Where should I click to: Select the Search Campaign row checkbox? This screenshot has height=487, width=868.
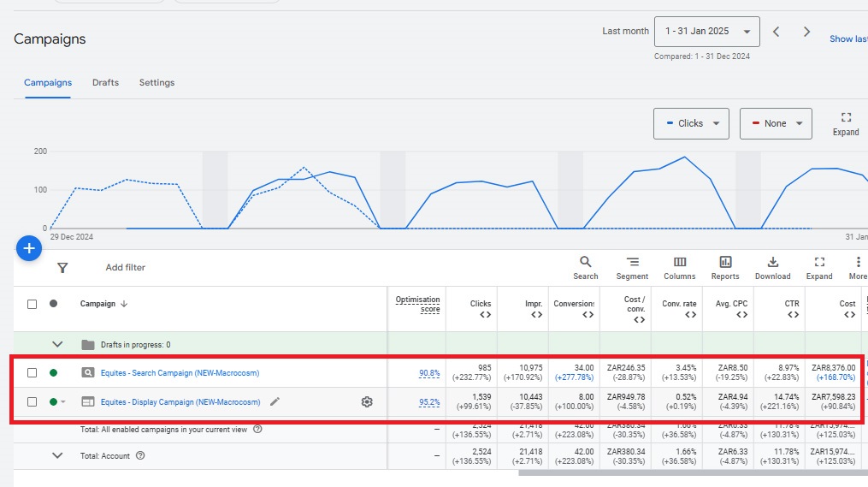point(32,373)
